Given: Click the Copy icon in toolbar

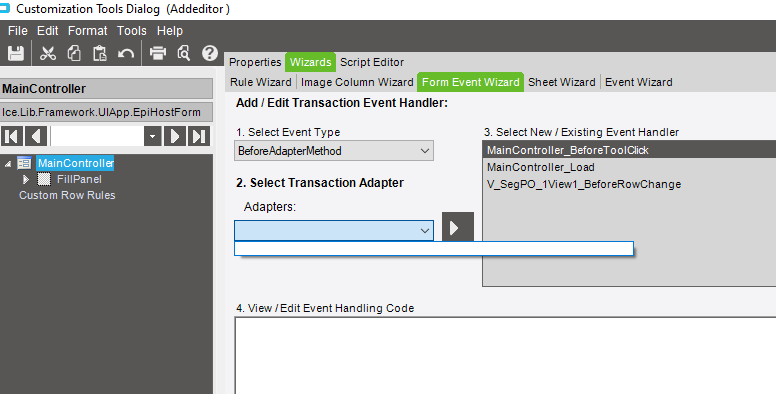Looking at the screenshot, I should [x=74, y=53].
